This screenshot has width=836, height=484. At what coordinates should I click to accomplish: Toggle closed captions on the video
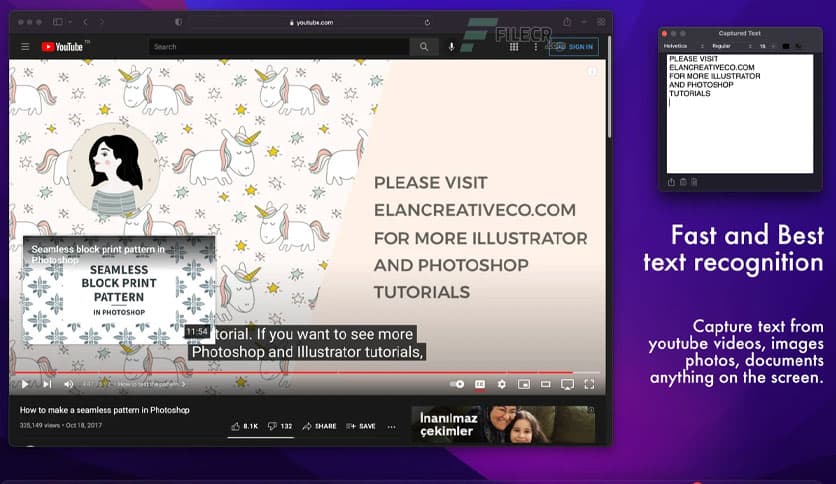(x=480, y=384)
